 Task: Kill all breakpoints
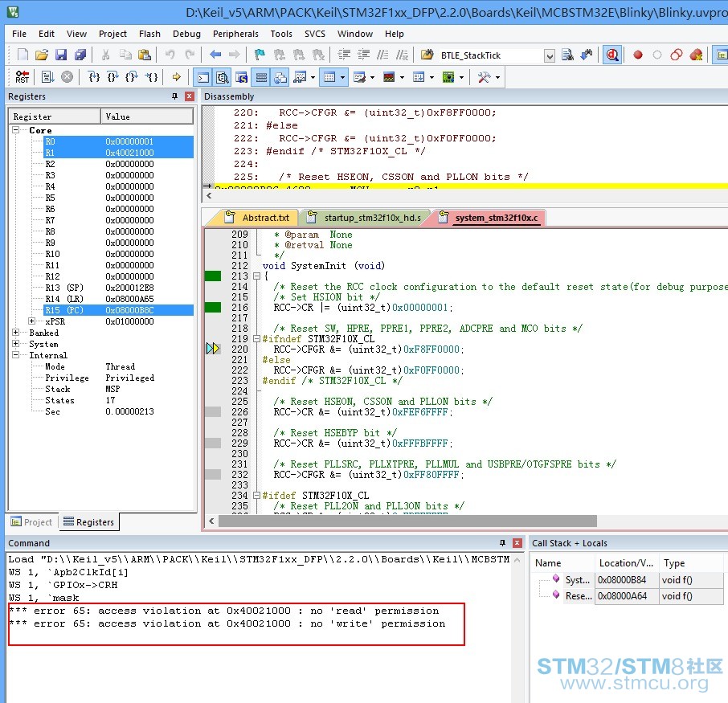pyautogui.click(x=696, y=55)
